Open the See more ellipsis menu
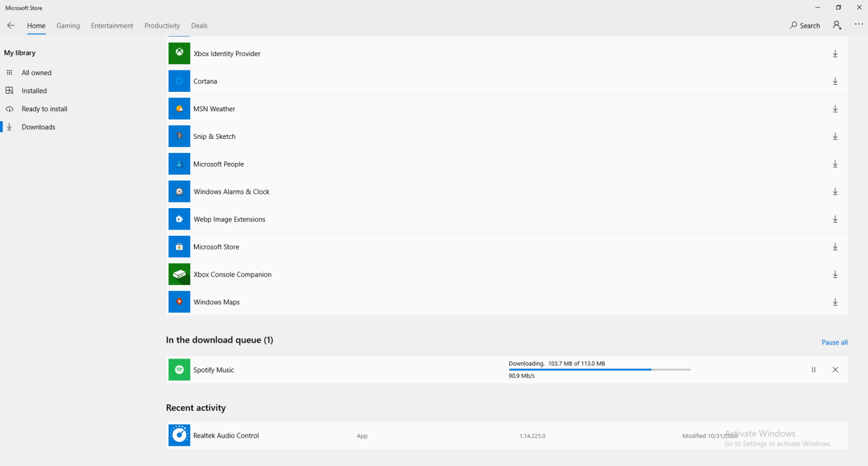The height and width of the screenshot is (466, 868). (859, 25)
